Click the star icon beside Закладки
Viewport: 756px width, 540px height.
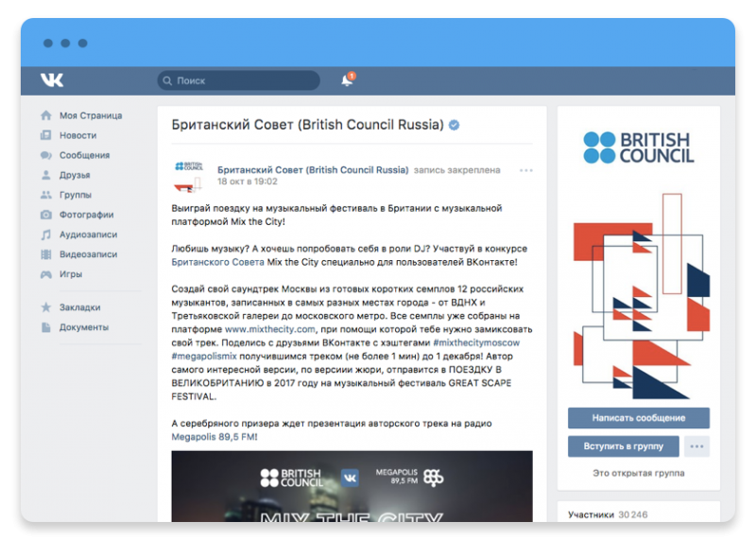pyautogui.click(x=45, y=307)
